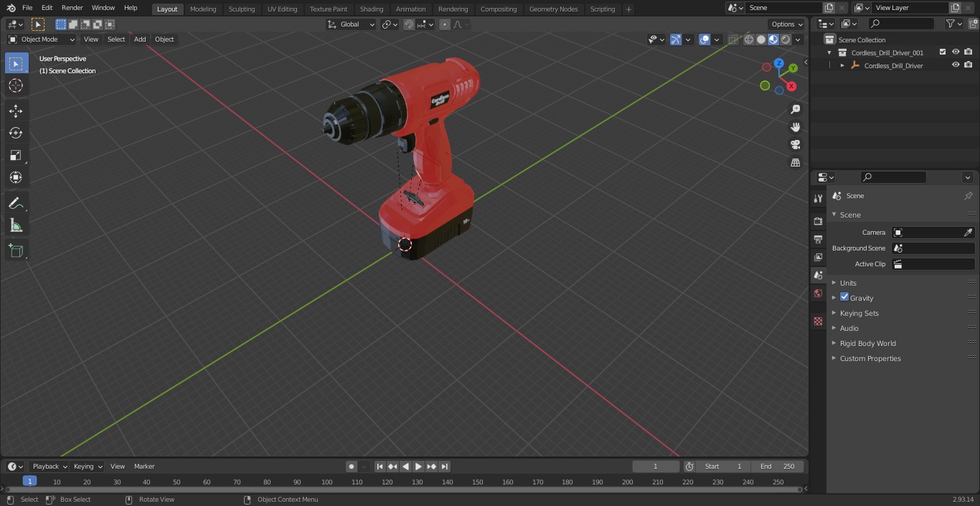This screenshot has height=506, width=980.
Task: Click the Marker menu in timeline
Action: [x=144, y=467]
